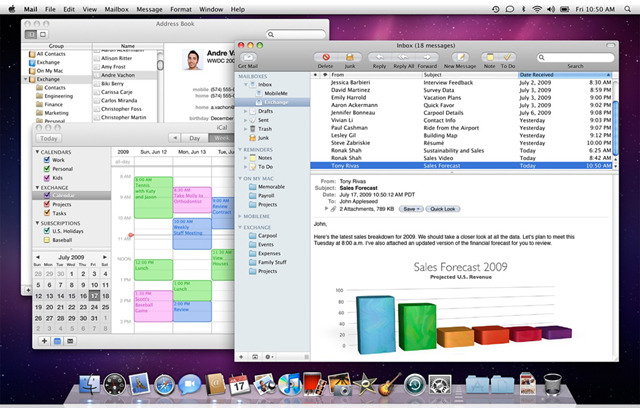The image size is (640, 408).
Task: Open the File menu
Action: [50, 9]
